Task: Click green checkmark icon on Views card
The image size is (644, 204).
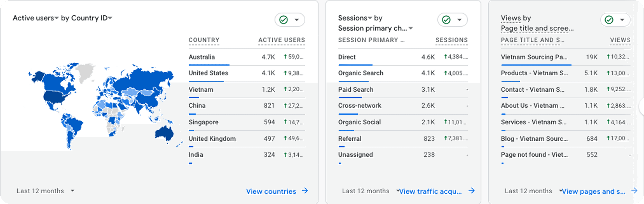Action: 609,19
